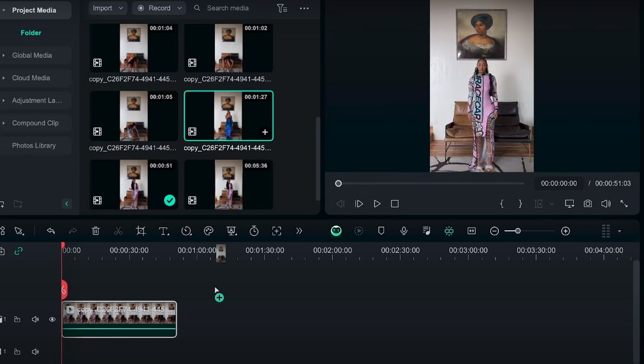This screenshot has width=644, height=364.
Task: Expand the Global Media item
Action: click(3, 55)
